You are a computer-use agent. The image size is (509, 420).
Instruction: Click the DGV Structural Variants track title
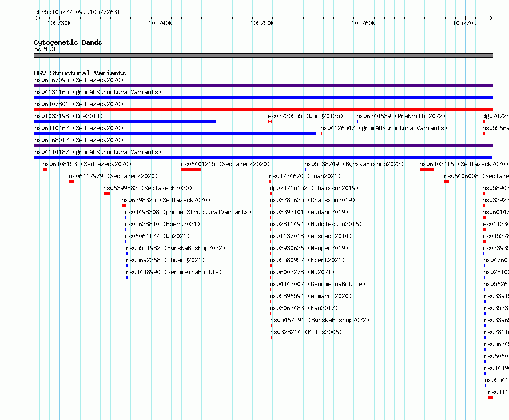tap(80, 73)
